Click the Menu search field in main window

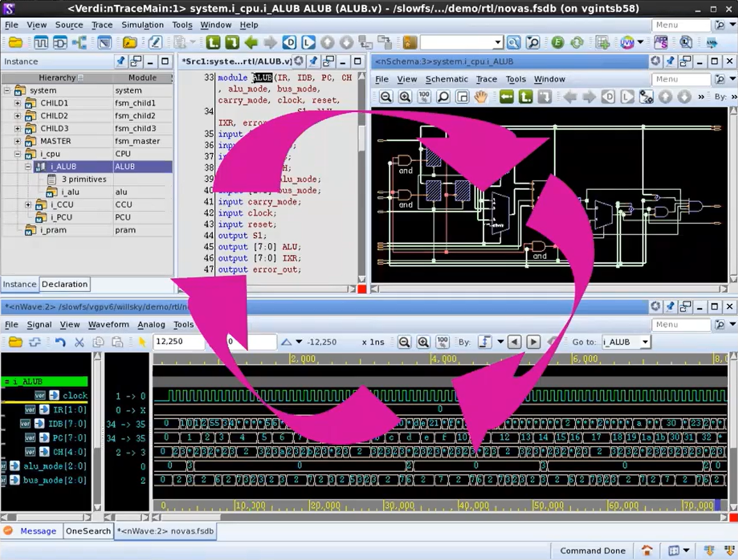(680, 25)
